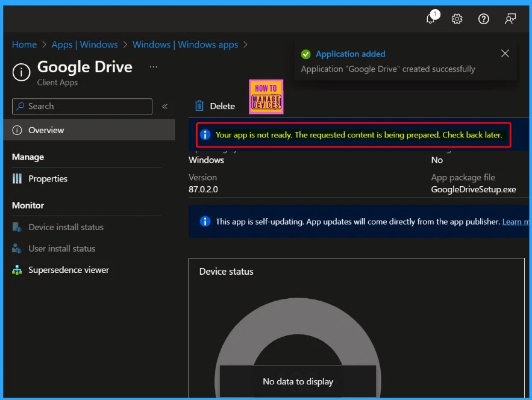Image resolution: width=532 pixels, height=400 pixels.
Task: Click the app not ready info icon
Action: tap(205, 135)
